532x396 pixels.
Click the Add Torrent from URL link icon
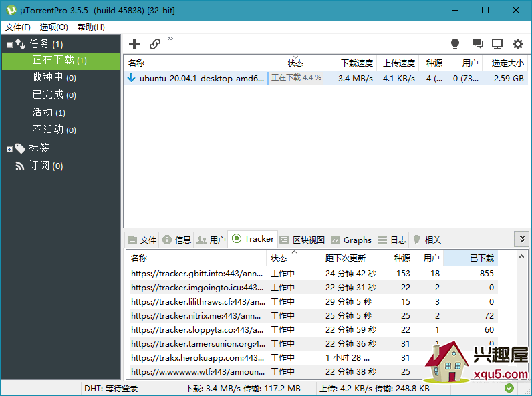click(155, 44)
